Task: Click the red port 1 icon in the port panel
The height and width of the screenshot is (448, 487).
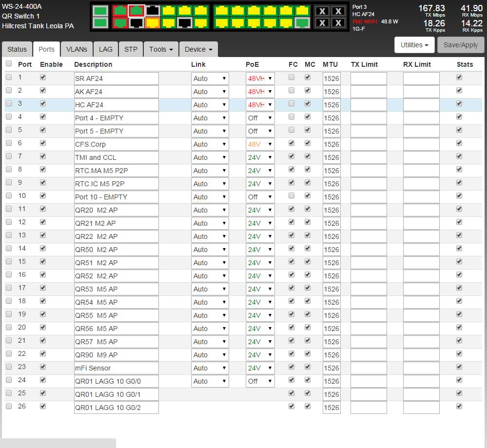Action: point(119,11)
